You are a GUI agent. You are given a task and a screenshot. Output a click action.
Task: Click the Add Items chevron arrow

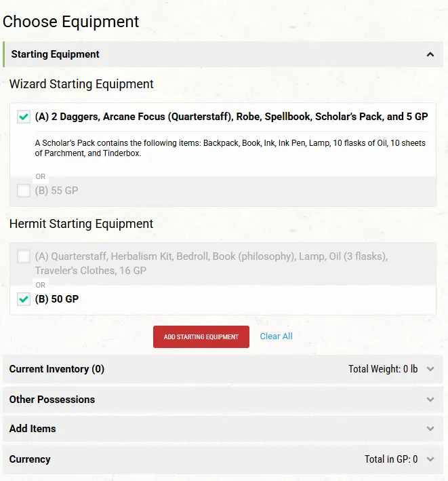pyautogui.click(x=430, y=429)
